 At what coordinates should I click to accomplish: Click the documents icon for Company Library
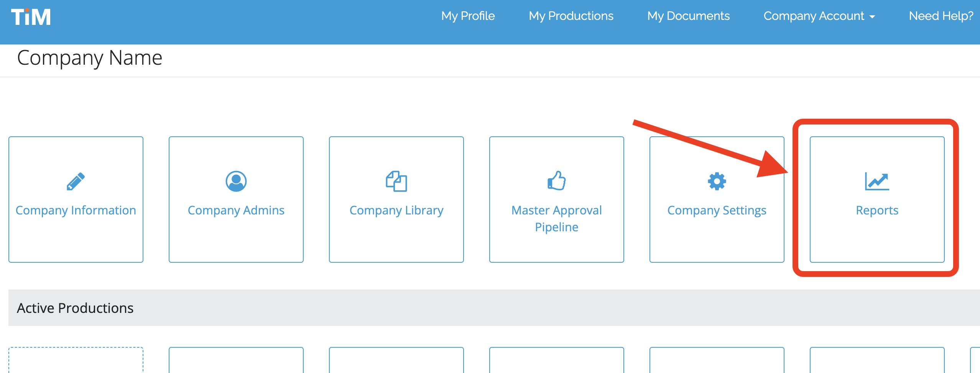pyautogui.click(x=396, y=181)
